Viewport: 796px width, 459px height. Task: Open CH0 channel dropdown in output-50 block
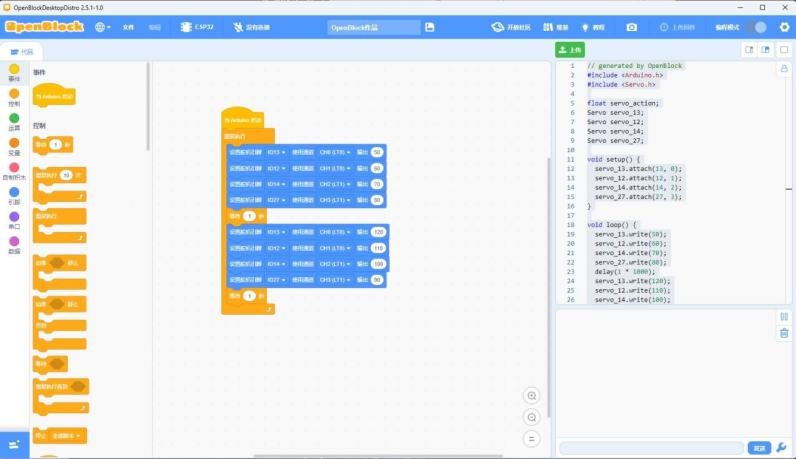pos(335,152)
